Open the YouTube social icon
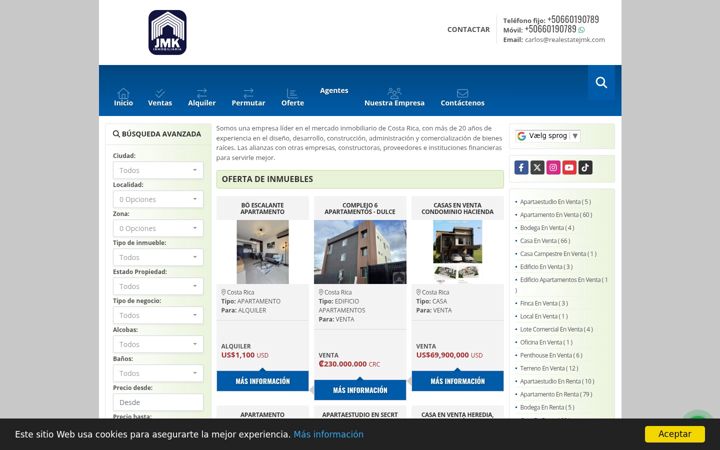720x450 pixels. click(569, 168)
